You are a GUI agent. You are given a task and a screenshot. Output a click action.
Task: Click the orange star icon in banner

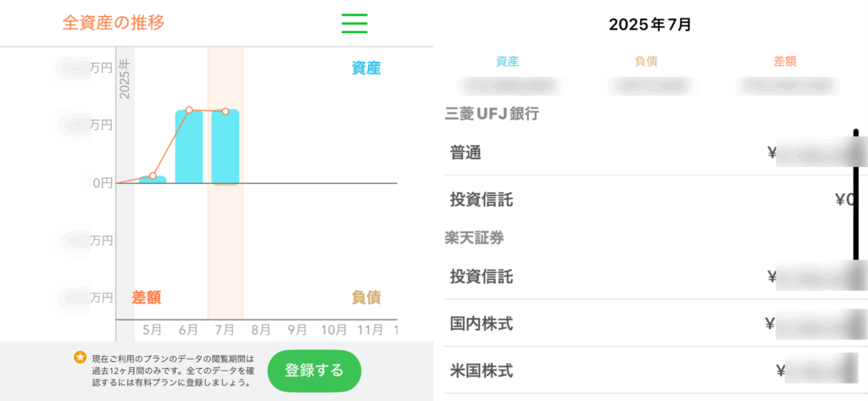point(81,357)
